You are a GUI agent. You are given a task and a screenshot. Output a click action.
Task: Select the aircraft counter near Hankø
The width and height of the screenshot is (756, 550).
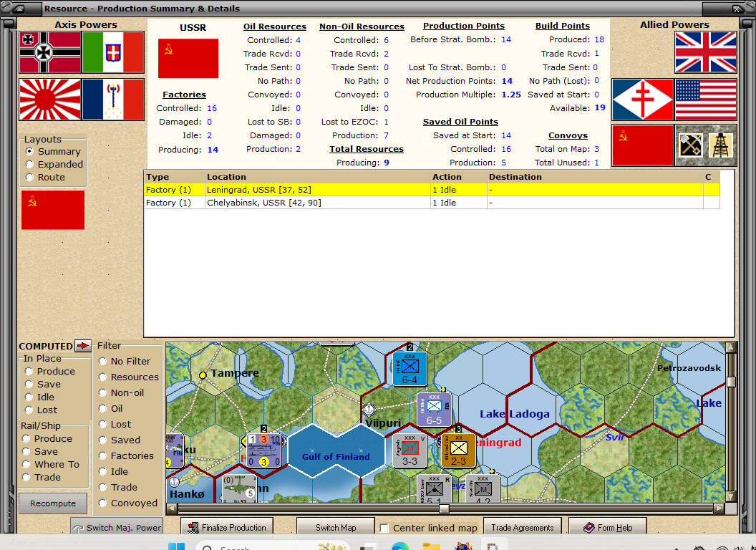tap(240, 488)
